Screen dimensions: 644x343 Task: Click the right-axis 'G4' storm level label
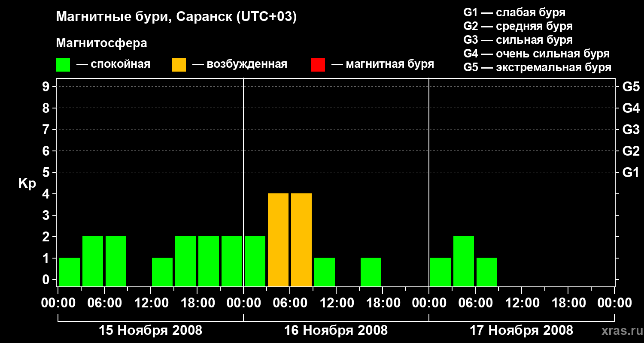(631, 108)
